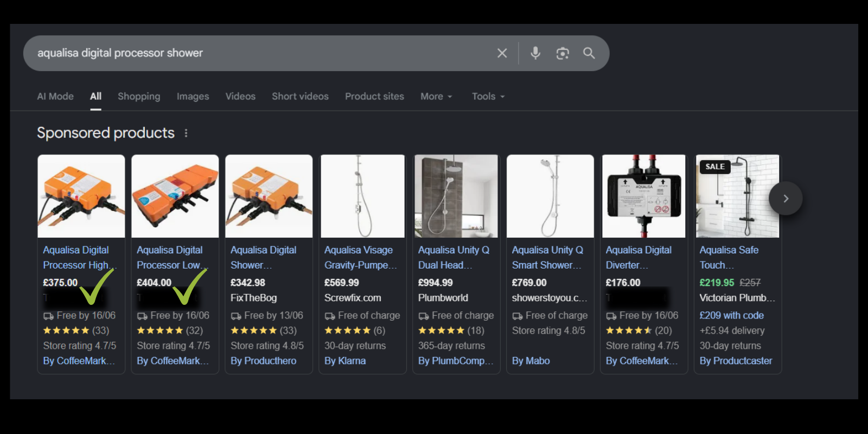Image resolution: width=868 pixels, height=434 pixels.
Task: Expand the More search filters dropdown
Action: (x=436, y=97)
